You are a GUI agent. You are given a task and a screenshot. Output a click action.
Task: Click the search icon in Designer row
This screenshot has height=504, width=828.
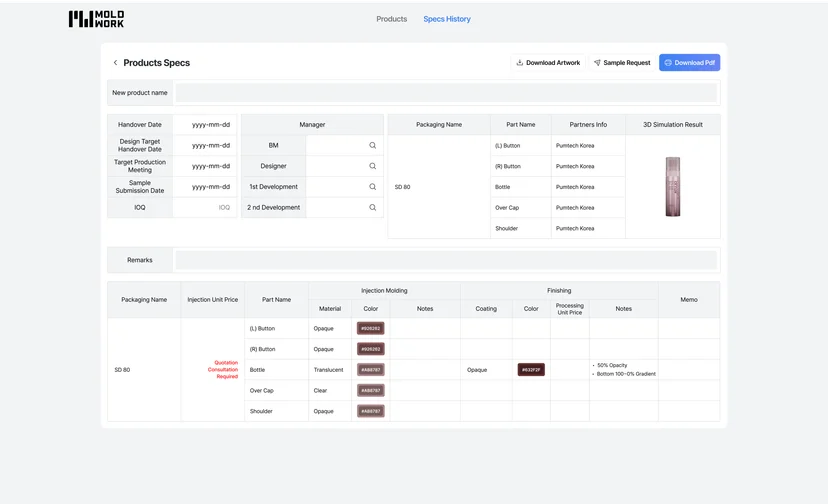372,166
